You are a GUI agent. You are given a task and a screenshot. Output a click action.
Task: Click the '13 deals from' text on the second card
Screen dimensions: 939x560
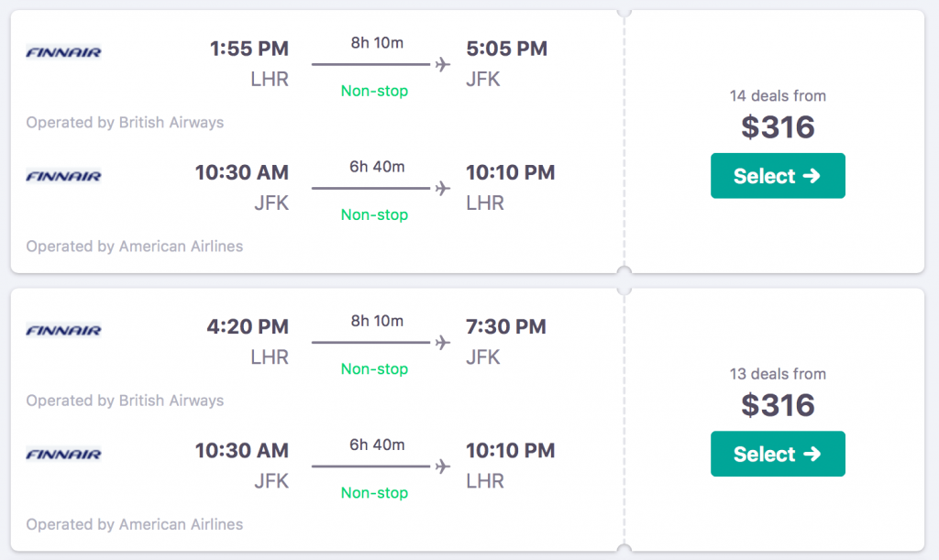[x=778, y=374]
